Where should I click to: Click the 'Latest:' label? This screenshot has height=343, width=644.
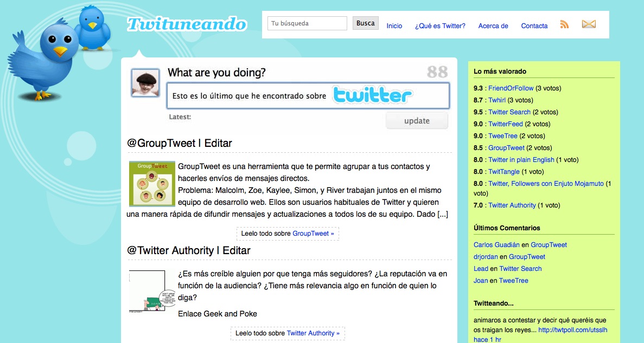[180, 117]
